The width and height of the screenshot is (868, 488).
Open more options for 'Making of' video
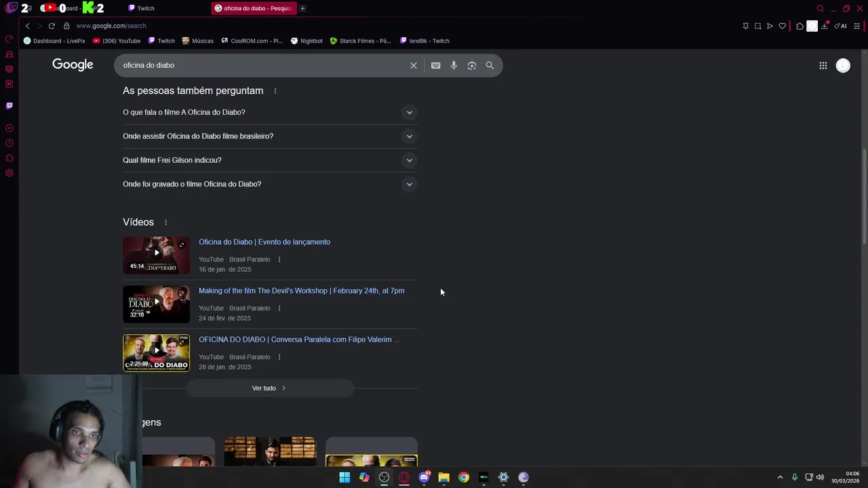279,308
